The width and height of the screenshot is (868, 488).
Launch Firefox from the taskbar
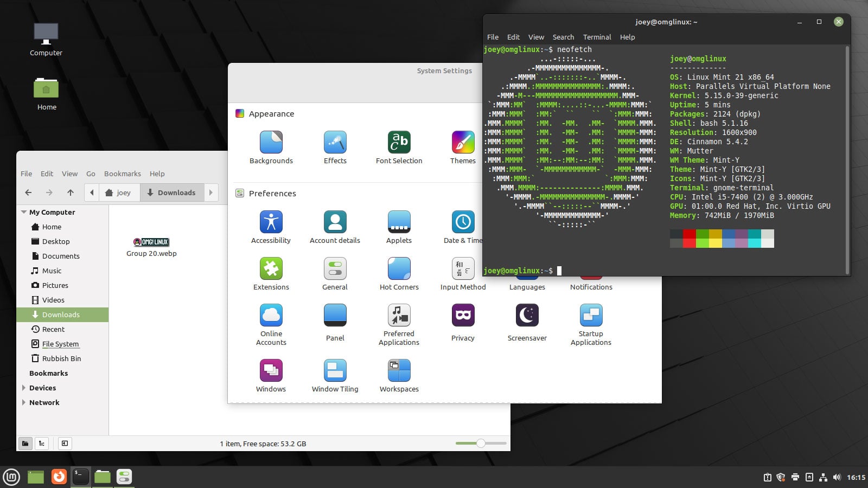coord(58,477)
